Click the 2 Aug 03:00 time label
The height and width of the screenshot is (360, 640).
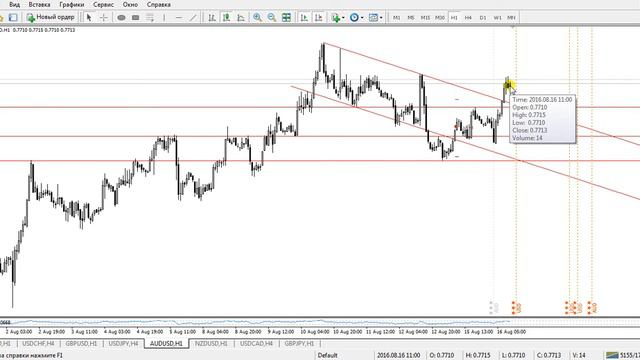pos(19,332)
